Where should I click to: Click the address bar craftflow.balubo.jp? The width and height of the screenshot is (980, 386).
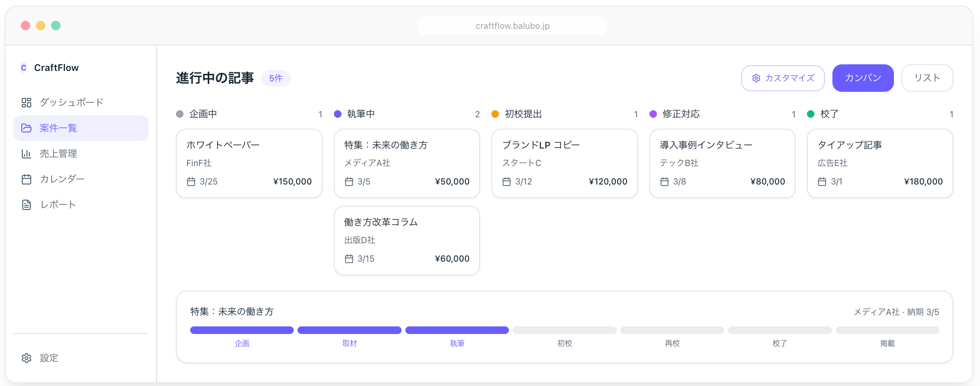click(512, 26)
